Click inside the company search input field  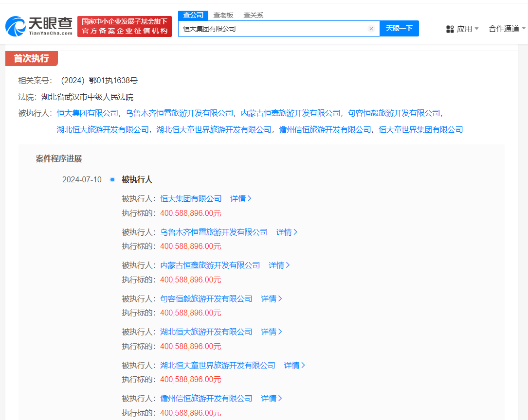[x=273, y=28]
